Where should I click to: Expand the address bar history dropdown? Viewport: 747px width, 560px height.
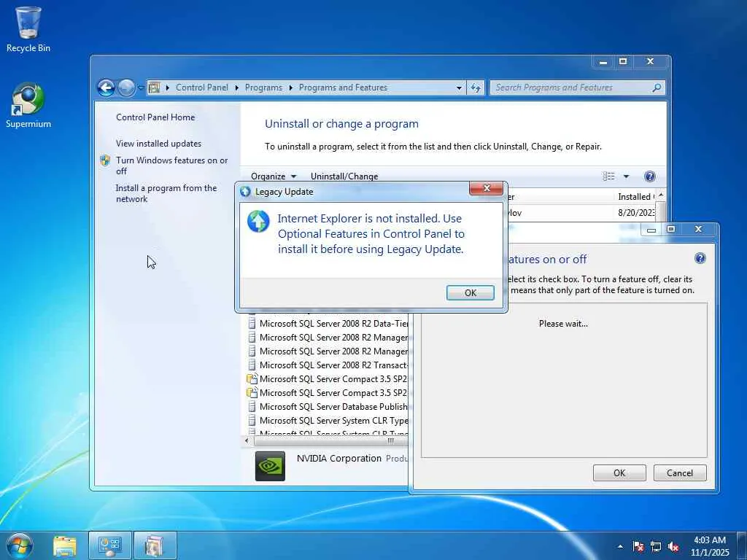pos(459,87)
